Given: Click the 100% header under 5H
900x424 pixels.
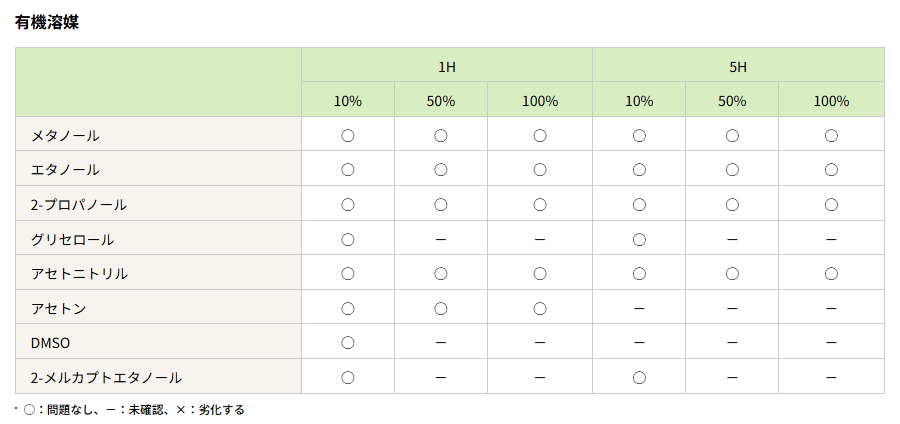Looking at the screenshot, I should click(x=831, y=100).
